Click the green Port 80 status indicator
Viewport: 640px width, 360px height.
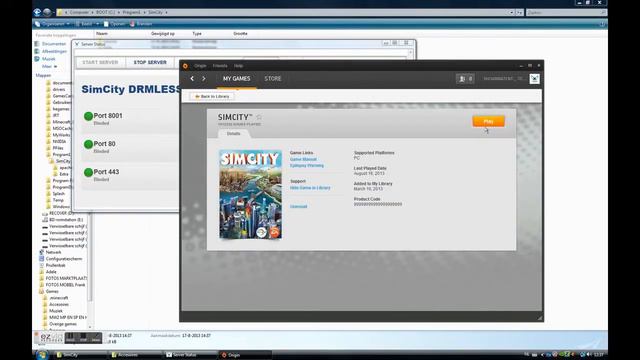tap(88, 144)
